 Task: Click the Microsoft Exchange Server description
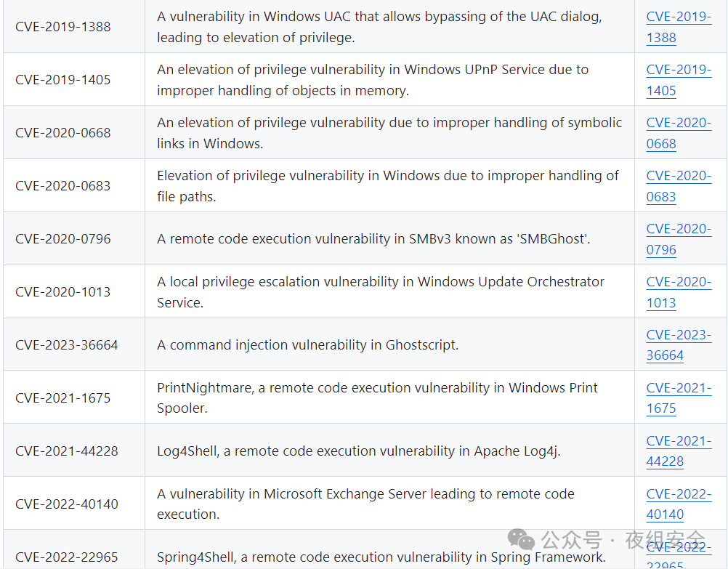(x=366, y=504)
